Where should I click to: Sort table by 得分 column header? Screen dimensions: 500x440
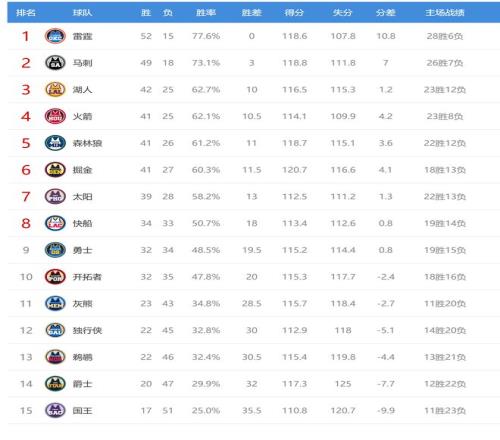coord(294,13)
